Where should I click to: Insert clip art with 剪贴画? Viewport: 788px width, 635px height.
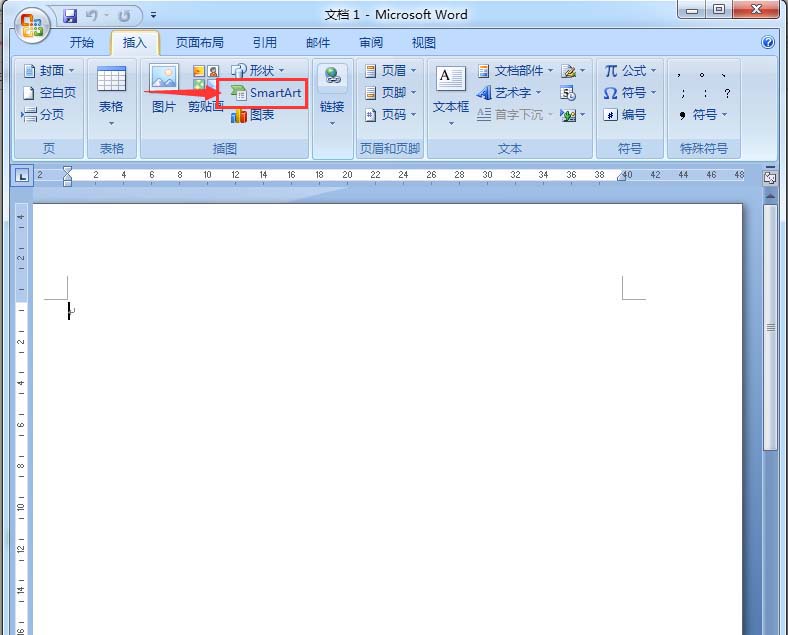pos(206,88)
